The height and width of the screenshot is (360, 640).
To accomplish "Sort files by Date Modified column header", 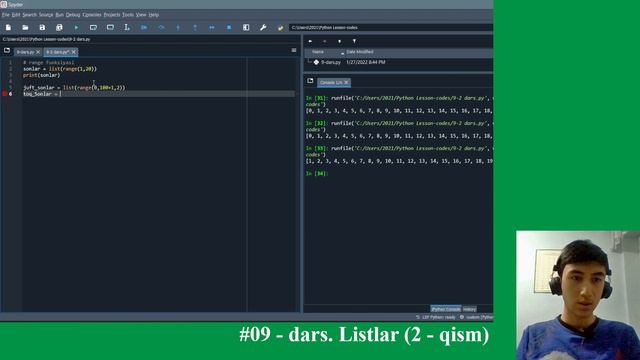I will 360,52.
